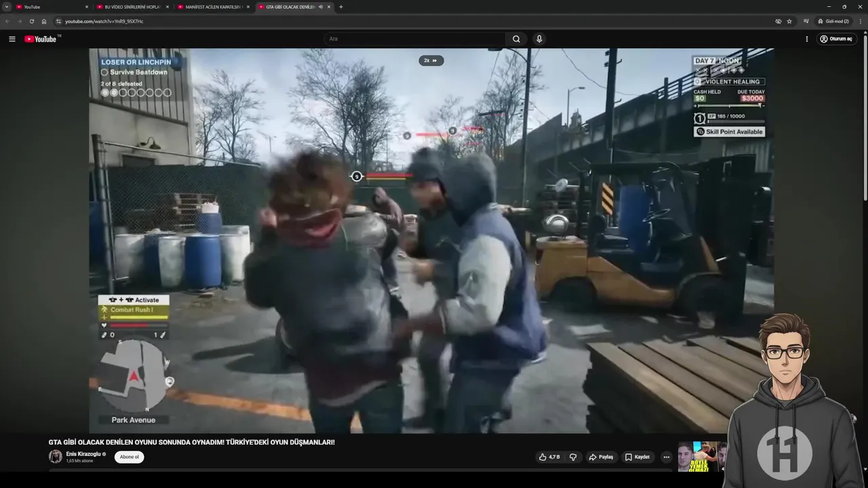
Task: Click the search magnifier button
Action: pos(516,39)
